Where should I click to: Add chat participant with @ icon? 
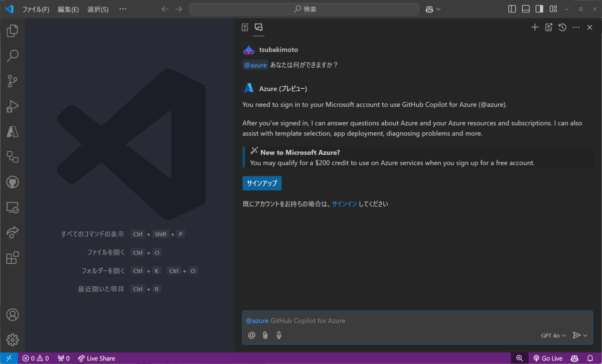(252, 335)
